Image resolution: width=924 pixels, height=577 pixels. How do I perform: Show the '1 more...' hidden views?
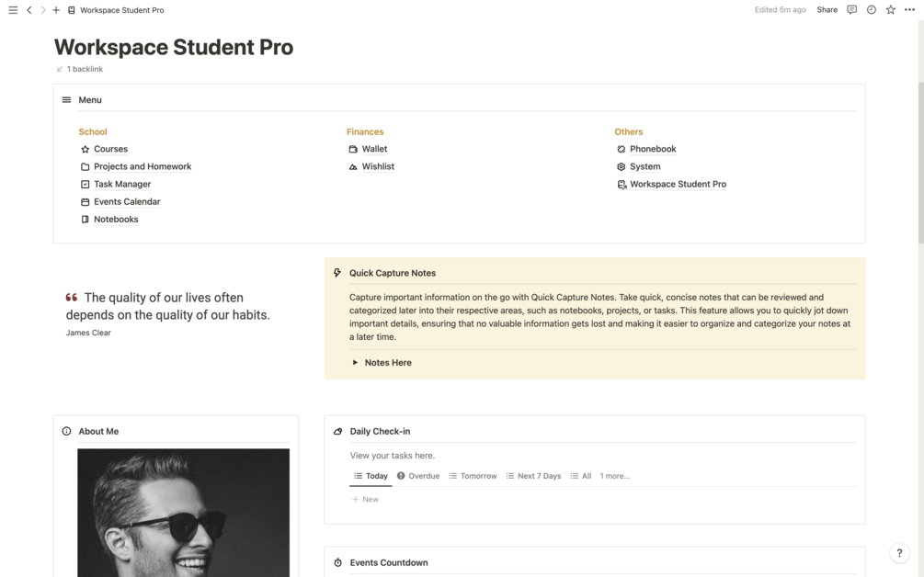(x=614, y=476)
